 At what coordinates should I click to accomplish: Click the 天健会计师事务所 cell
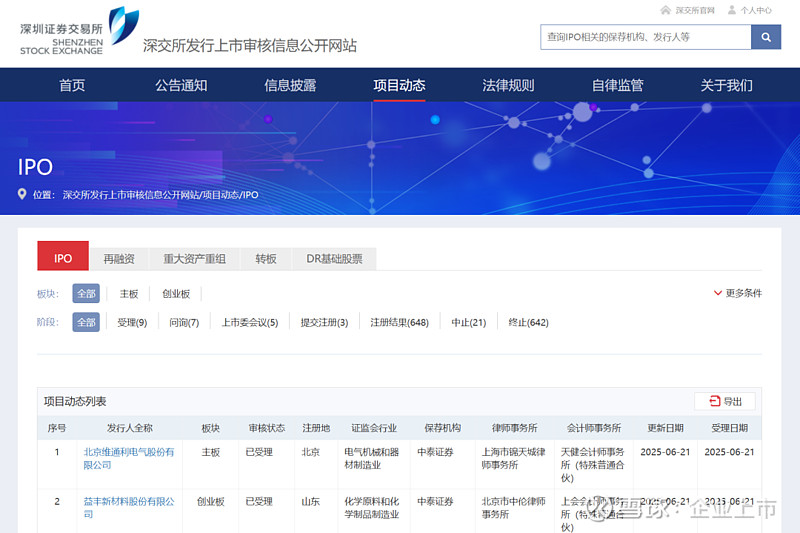point(592,465)
